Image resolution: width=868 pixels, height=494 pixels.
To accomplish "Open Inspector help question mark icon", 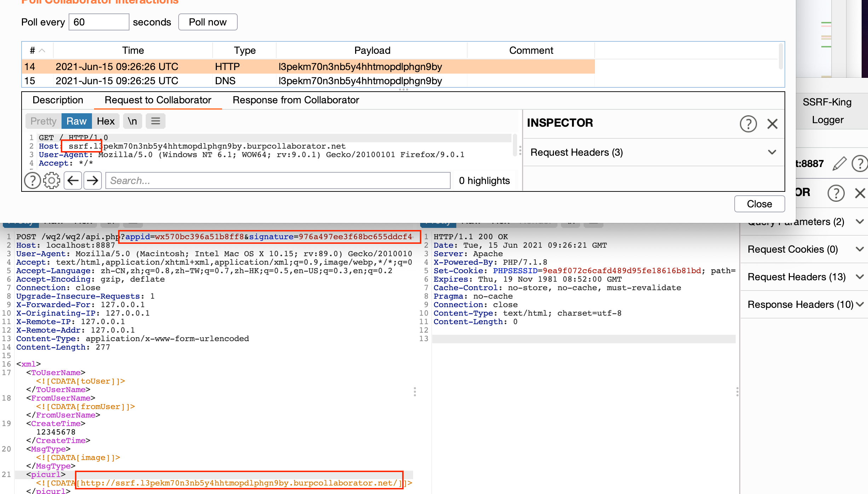I will click(x=748, y=123).
